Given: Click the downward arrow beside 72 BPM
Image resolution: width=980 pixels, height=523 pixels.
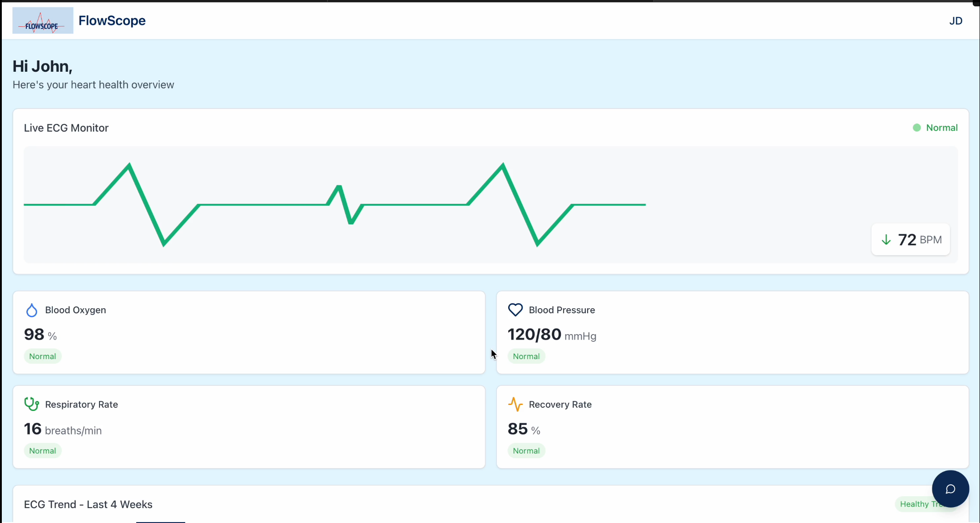Looking at the screenshot, I should point(886,240).
